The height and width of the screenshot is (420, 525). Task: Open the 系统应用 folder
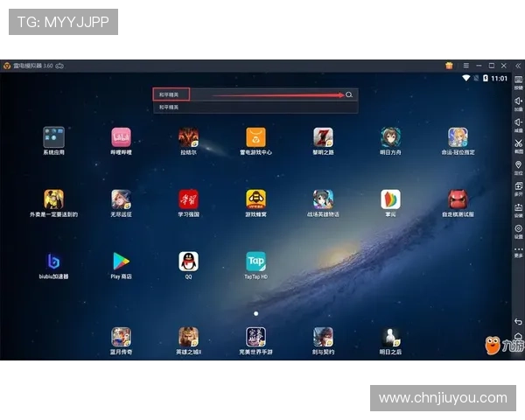click(53, 137)
